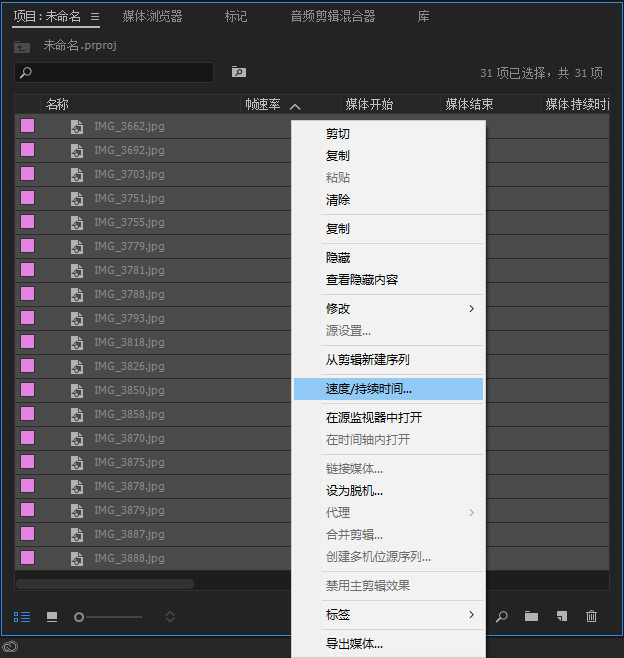This screenshot has width=624, height=658.
Task: Open sort icons button
Action: pos(170,617)
